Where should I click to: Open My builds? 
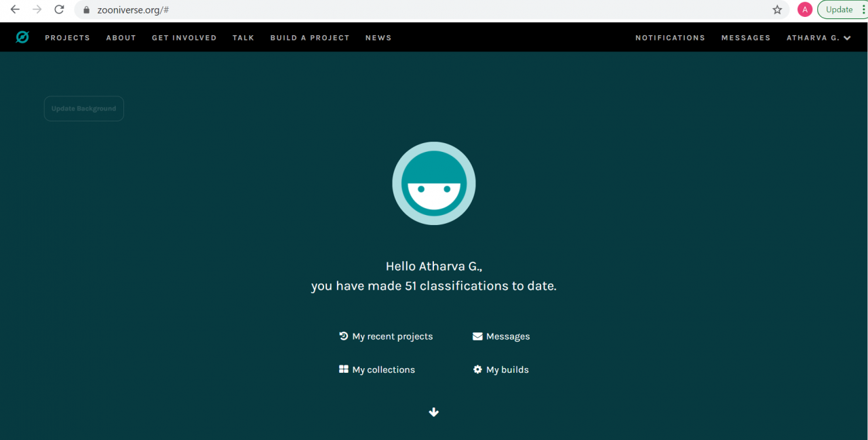click(500, 369)
